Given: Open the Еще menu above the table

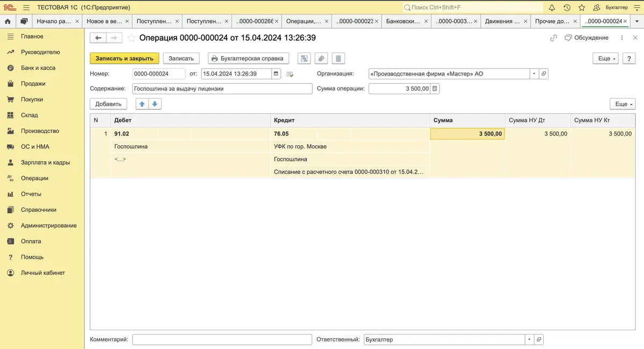Looking at the screenshot, I should [622, 104].
